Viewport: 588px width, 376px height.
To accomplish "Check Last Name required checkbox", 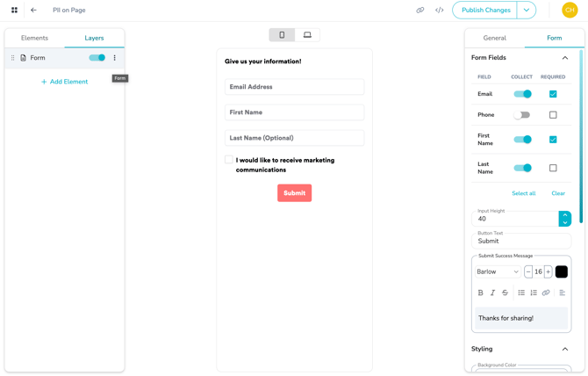I will [553, 168].
